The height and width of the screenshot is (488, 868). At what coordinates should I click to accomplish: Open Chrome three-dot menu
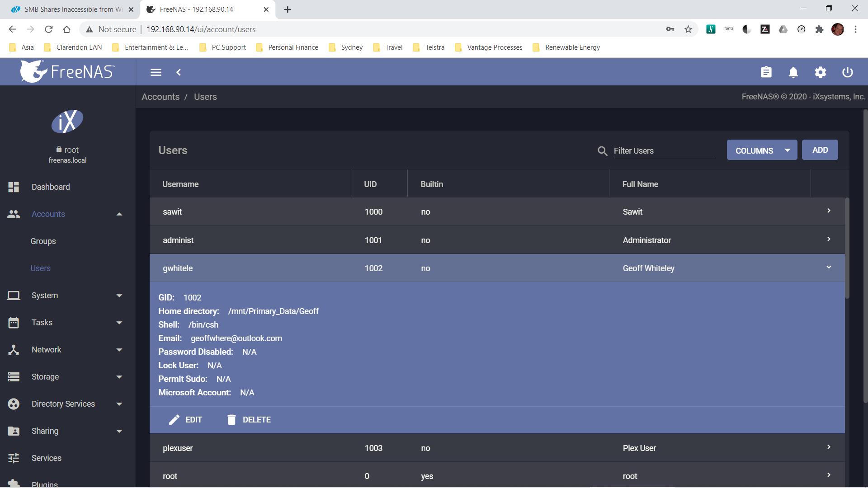coord(855,29)
